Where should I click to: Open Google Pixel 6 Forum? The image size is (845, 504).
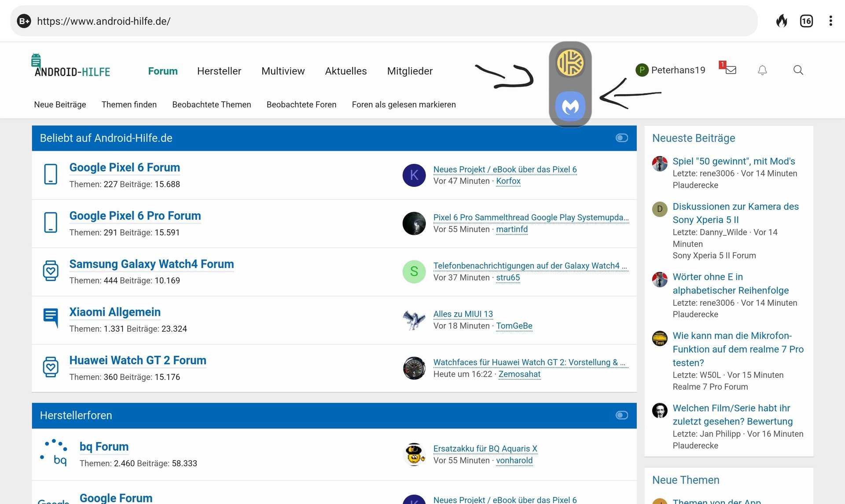coord(125,168)
